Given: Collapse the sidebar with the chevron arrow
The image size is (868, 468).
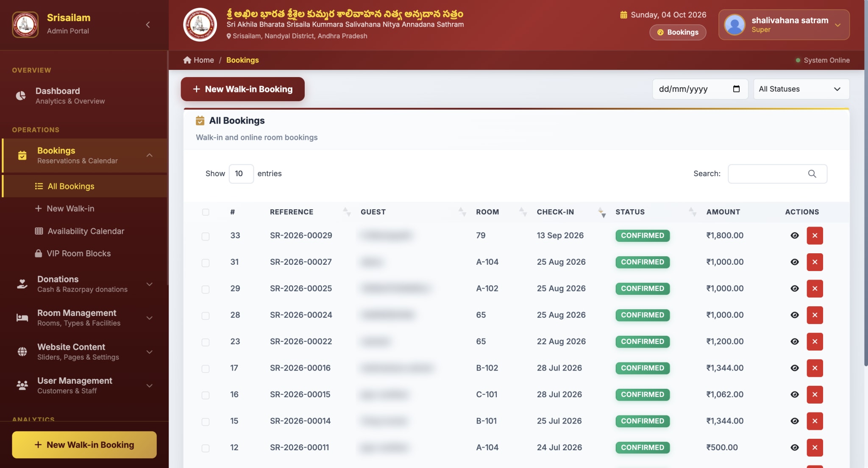Looking at the screenshot, I should [x=148, y=25].
